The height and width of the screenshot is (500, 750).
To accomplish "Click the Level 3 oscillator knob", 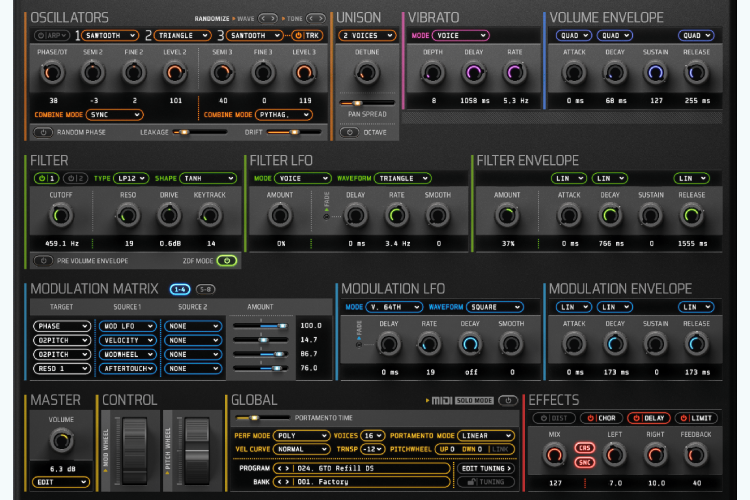I will coord(304,73).
